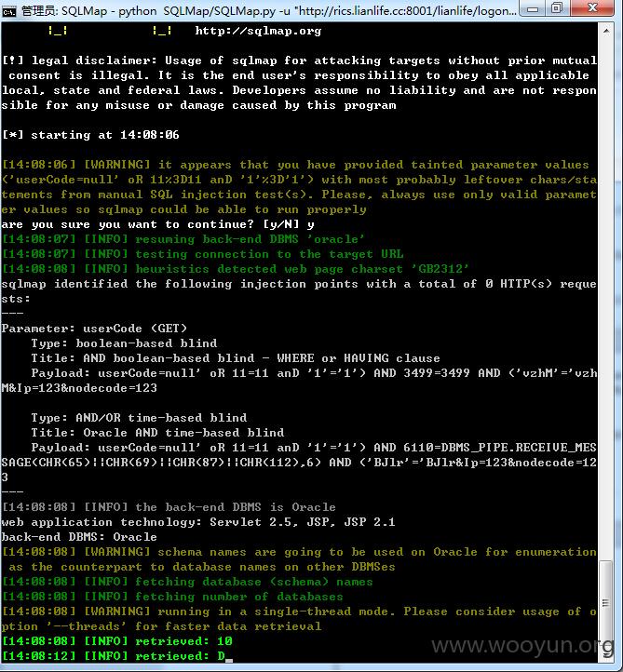Click 'Title: AND boolean-based blind' line

tap(236, 358)
